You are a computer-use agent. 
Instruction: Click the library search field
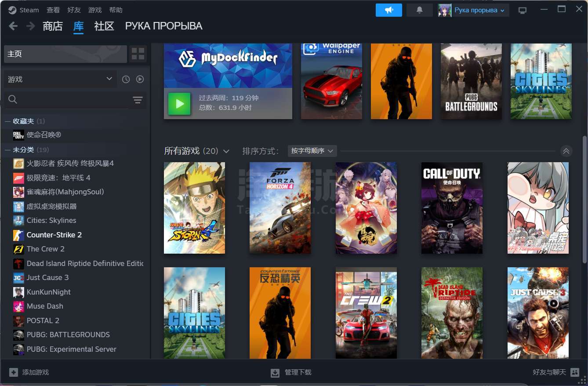click(67, 100)
